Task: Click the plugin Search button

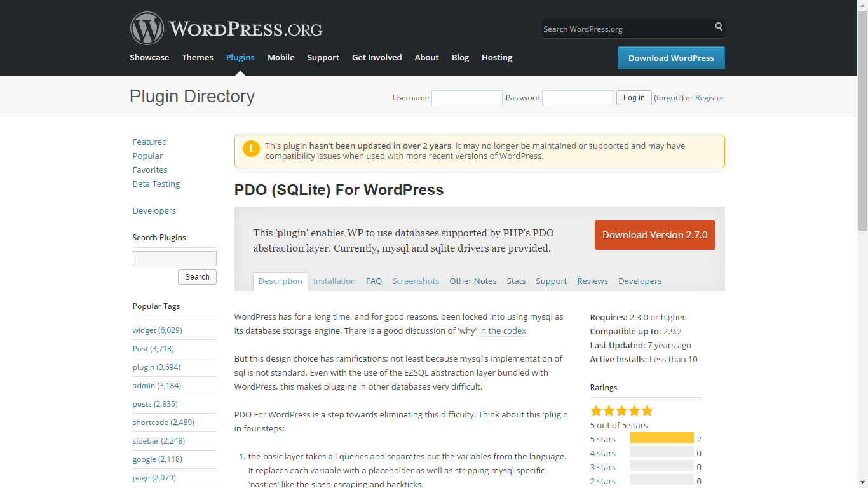Action: click(197, 277)
